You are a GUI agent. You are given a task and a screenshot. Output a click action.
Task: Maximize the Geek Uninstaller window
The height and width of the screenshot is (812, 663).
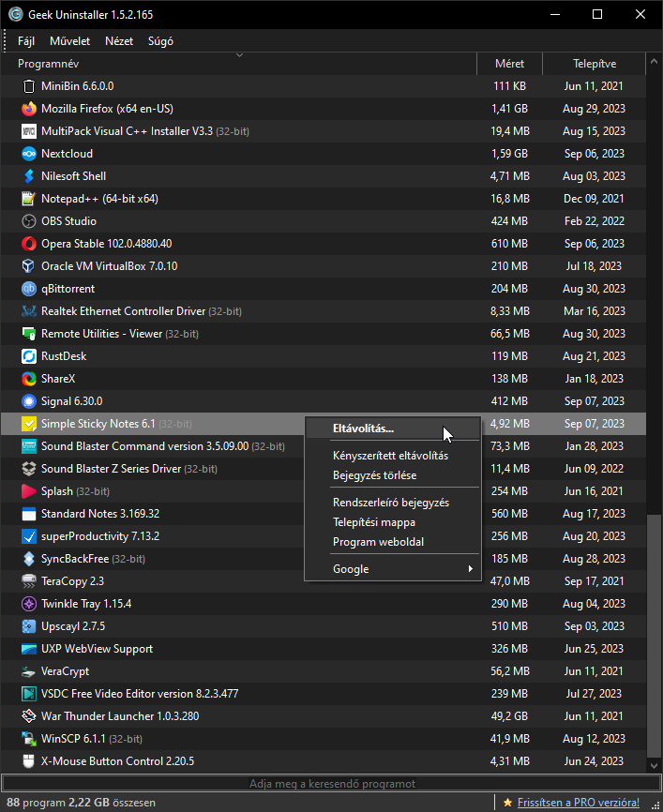[x=597, y=14]
